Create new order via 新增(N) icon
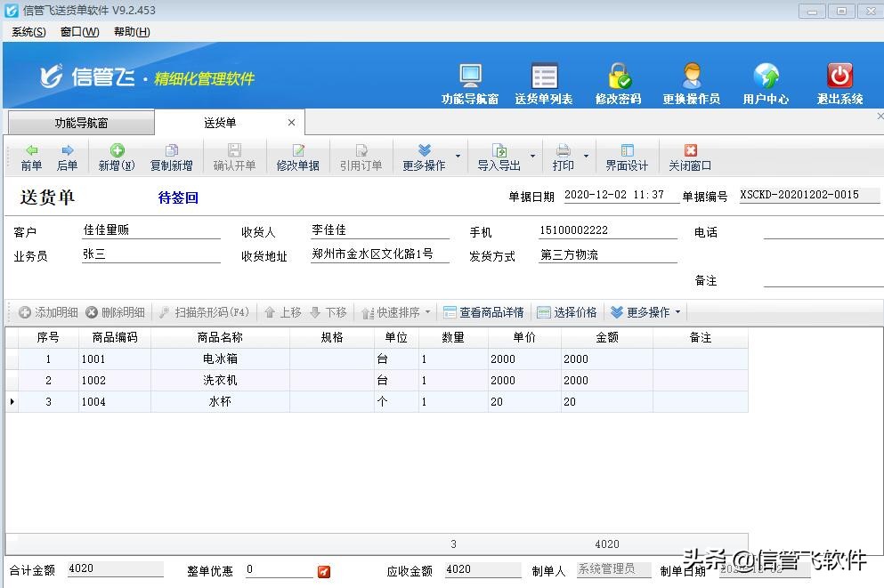The image size is (884, 588). click(x=115, y=157)
